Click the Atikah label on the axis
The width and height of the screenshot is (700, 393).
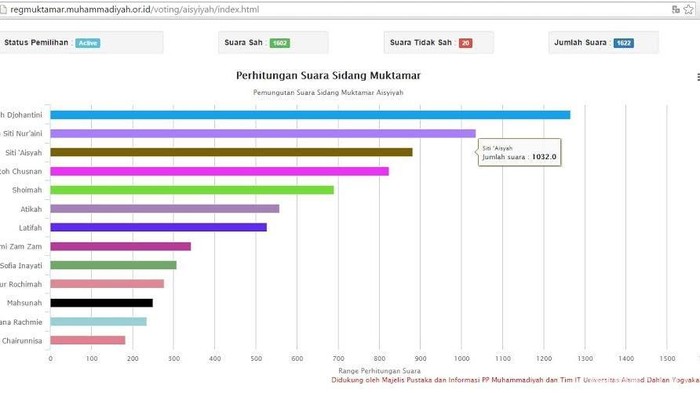click(x=31, y=209)
